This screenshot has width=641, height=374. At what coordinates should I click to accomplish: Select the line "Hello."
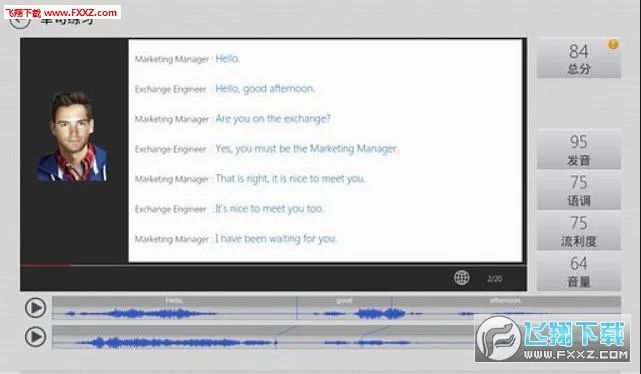[228, 58]
